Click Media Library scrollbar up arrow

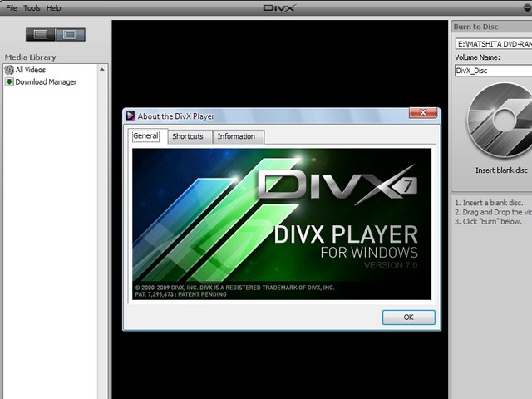click(x=102, y=70)
